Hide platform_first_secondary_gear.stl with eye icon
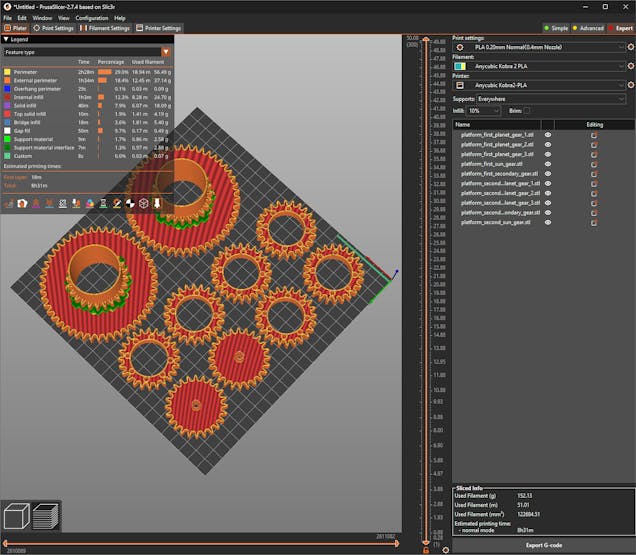The width and height of the screenshot is (636, 555). (548, 174)
